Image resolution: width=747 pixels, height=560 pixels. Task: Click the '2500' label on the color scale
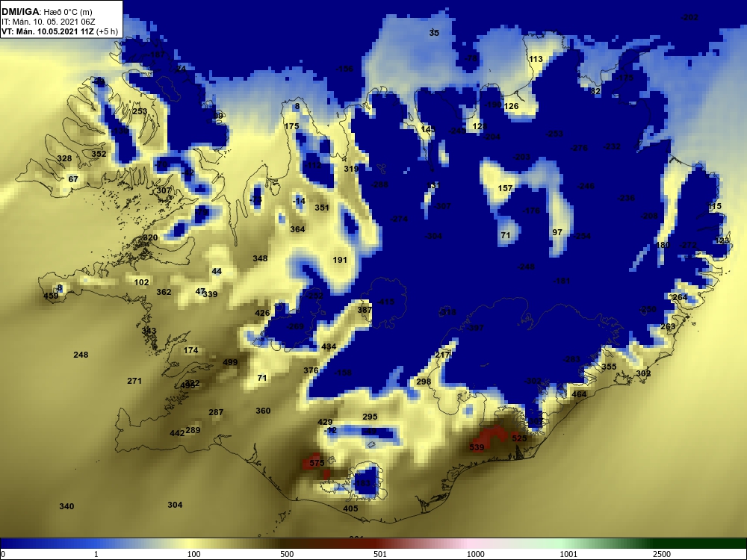[662, 554]
